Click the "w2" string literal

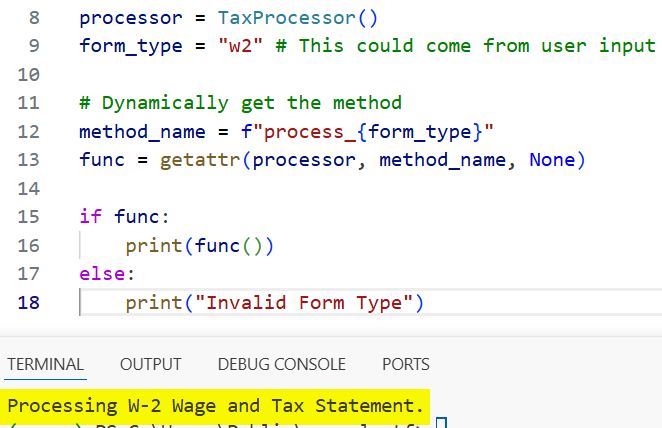(240, 45)
